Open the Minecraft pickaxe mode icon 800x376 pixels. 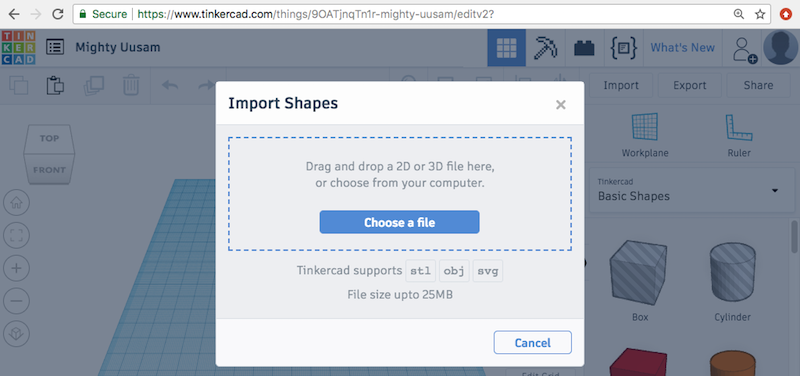545,48
